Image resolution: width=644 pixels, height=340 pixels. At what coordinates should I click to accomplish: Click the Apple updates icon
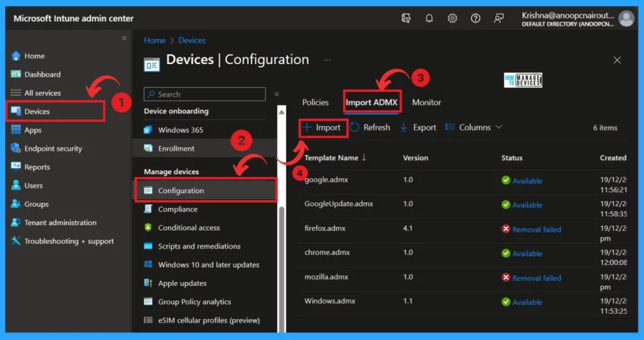click(148, 283)
